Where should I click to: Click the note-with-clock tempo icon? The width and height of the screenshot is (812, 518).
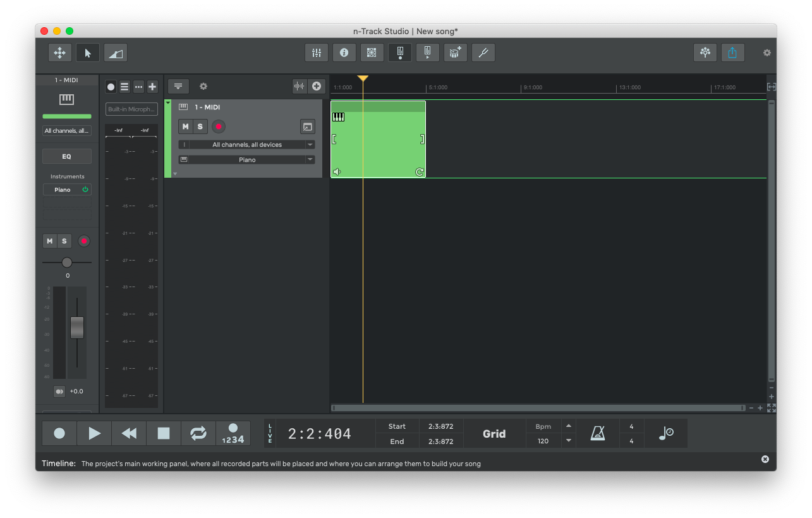coord(666,433)
